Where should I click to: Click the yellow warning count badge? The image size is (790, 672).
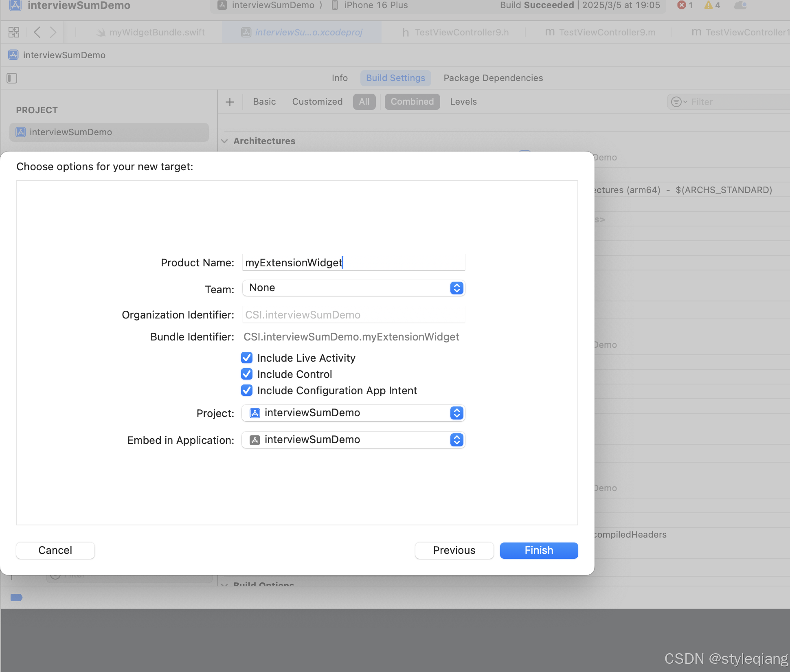(x=713, y=5)
